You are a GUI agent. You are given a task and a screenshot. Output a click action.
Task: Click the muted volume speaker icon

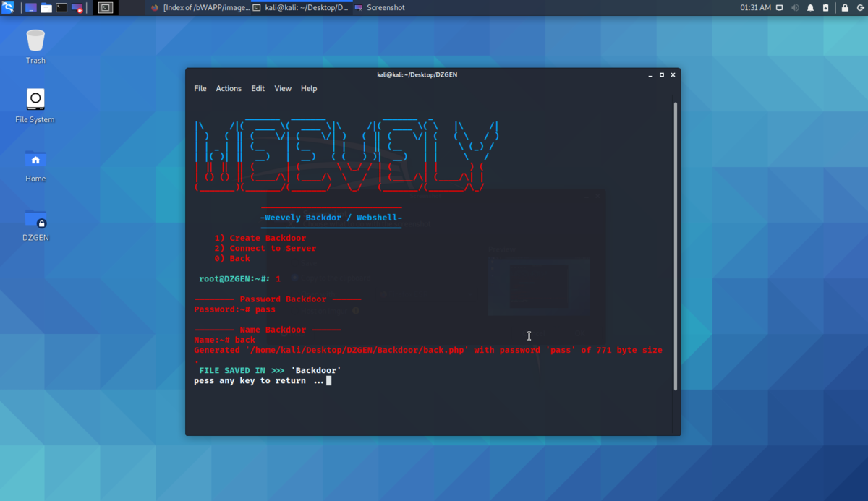[795, 7]
